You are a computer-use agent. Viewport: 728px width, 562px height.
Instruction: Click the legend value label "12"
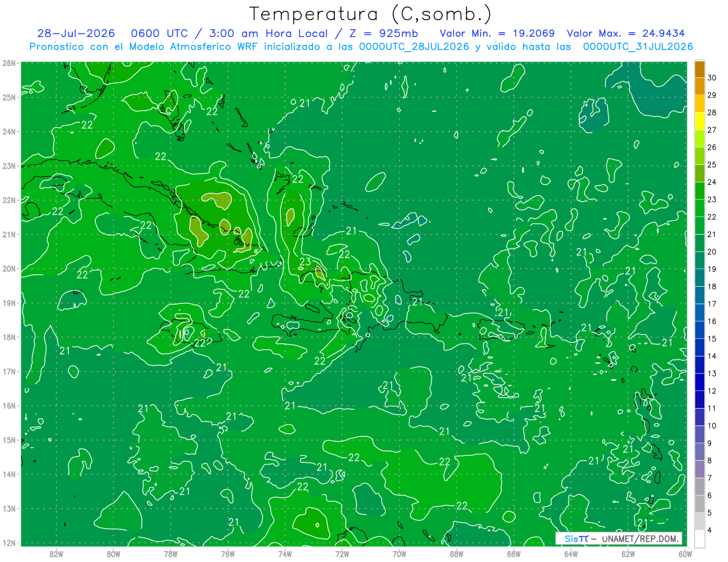point(713,390)
